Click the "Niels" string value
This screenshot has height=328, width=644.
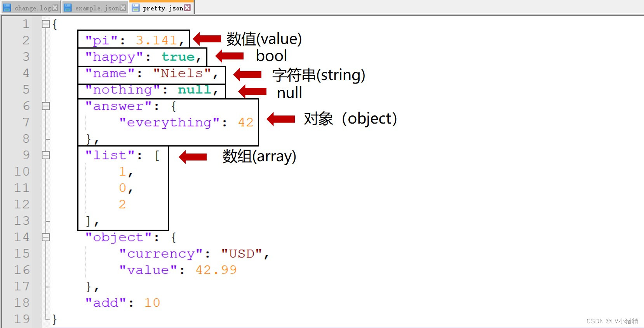pos(182,73)
